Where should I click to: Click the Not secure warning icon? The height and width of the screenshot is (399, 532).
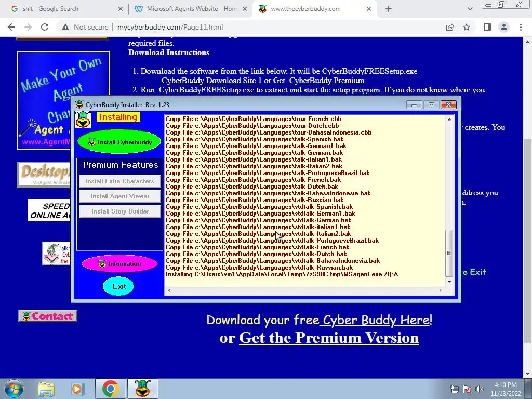[x=65, y=27]
